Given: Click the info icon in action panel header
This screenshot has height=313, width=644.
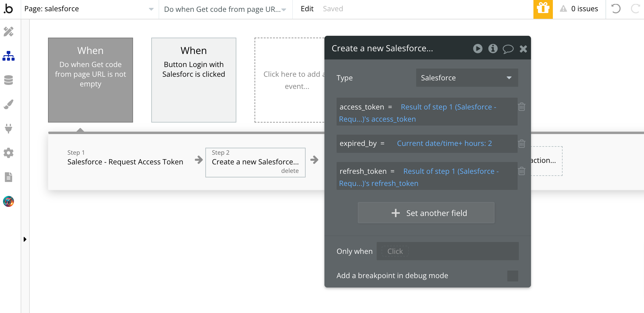Looking at the screenshot, I should (493, 49).
